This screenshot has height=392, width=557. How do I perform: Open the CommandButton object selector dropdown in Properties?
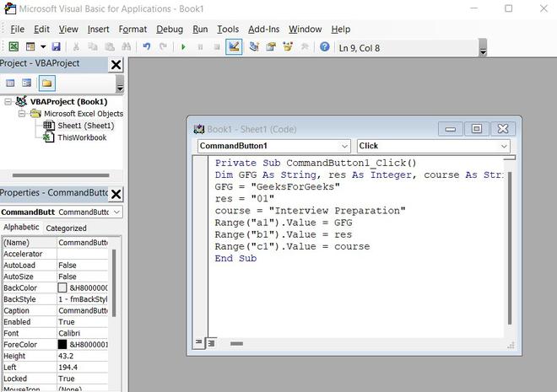[116, 212]
